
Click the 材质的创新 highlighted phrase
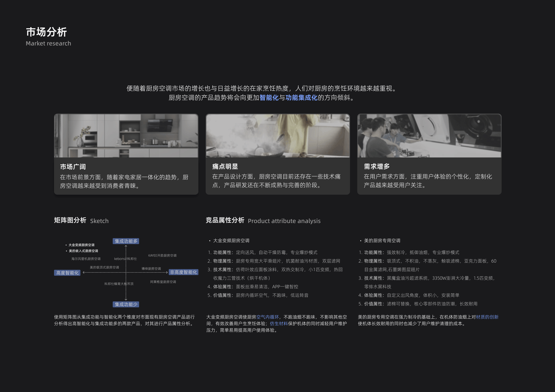(491, 317)
